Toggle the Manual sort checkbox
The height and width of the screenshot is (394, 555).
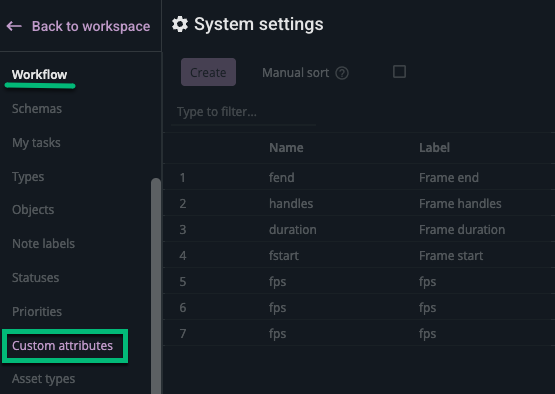tap(399, 72)
